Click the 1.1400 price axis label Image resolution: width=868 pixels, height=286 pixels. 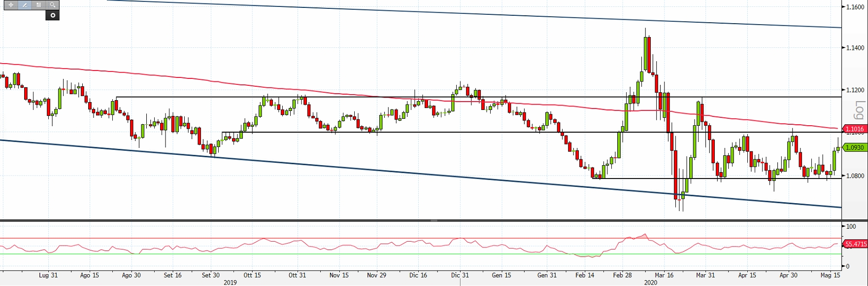pyautogui.click(x=854, y=48)
